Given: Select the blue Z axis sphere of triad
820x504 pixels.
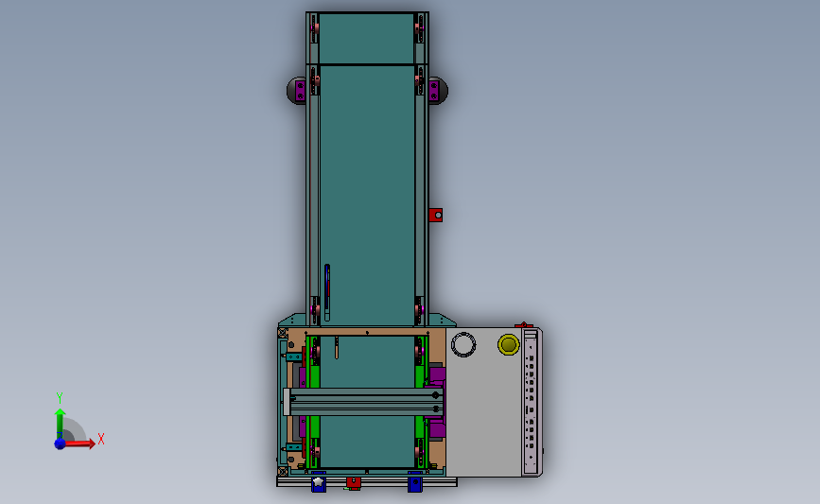Looking at the screenshot, I should coord(61,443).
